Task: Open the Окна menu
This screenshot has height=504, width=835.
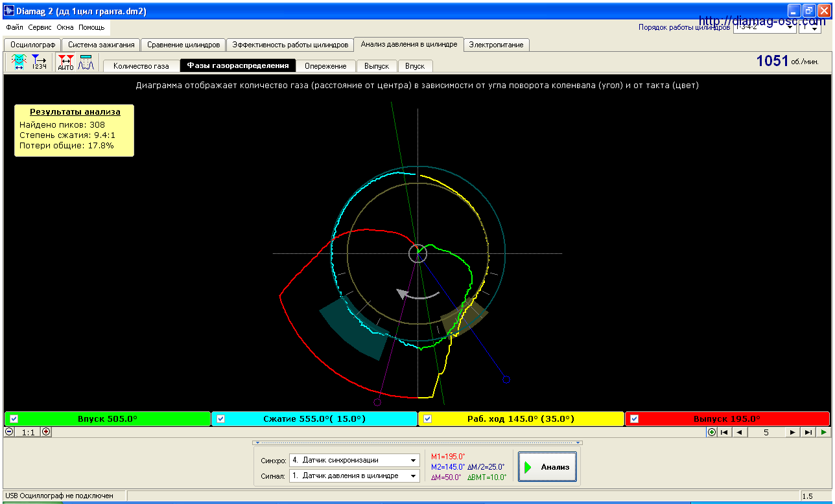Action: coord(65,28)
